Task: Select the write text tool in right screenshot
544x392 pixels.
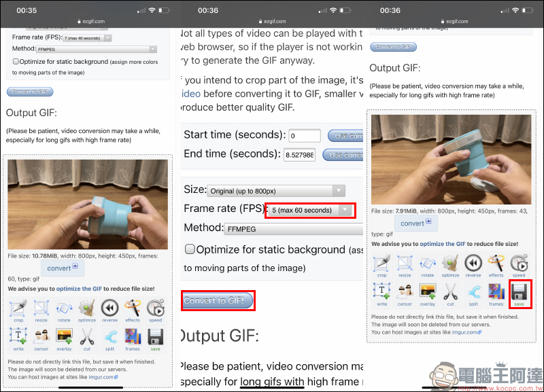Action: coord(382,294)
